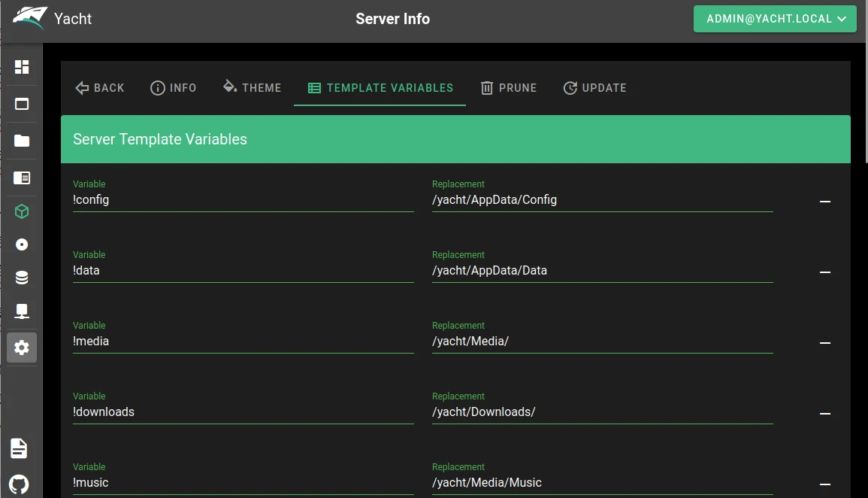Open the Networks icon in sidebar

tap(22, 311)
